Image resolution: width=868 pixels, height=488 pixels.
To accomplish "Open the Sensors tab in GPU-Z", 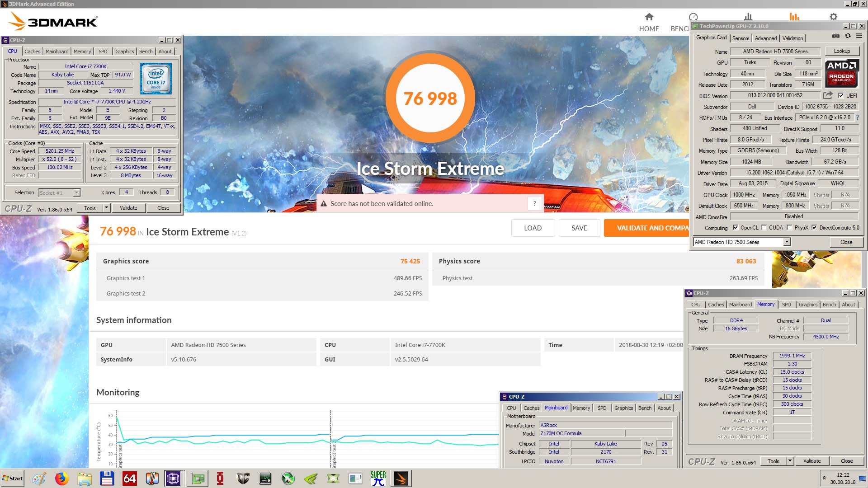I will (741, 38).
